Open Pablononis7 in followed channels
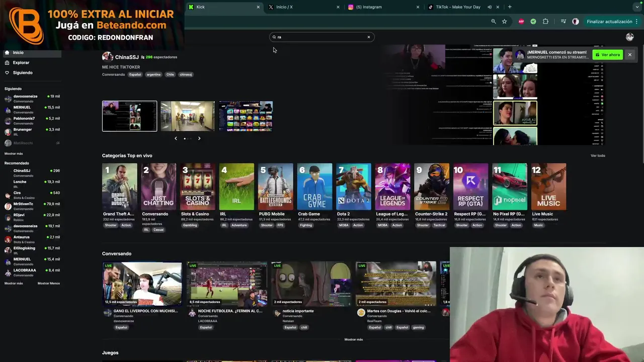 click(32, 121)
